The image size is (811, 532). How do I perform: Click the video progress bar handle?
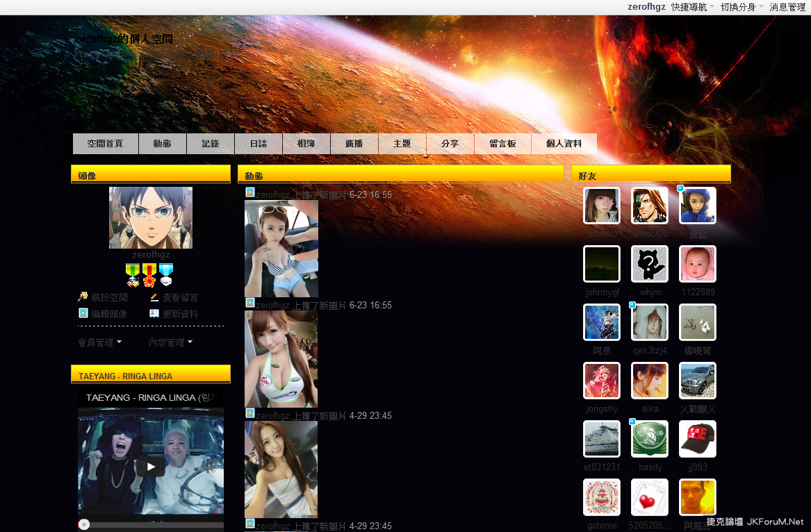coord(84,525)
